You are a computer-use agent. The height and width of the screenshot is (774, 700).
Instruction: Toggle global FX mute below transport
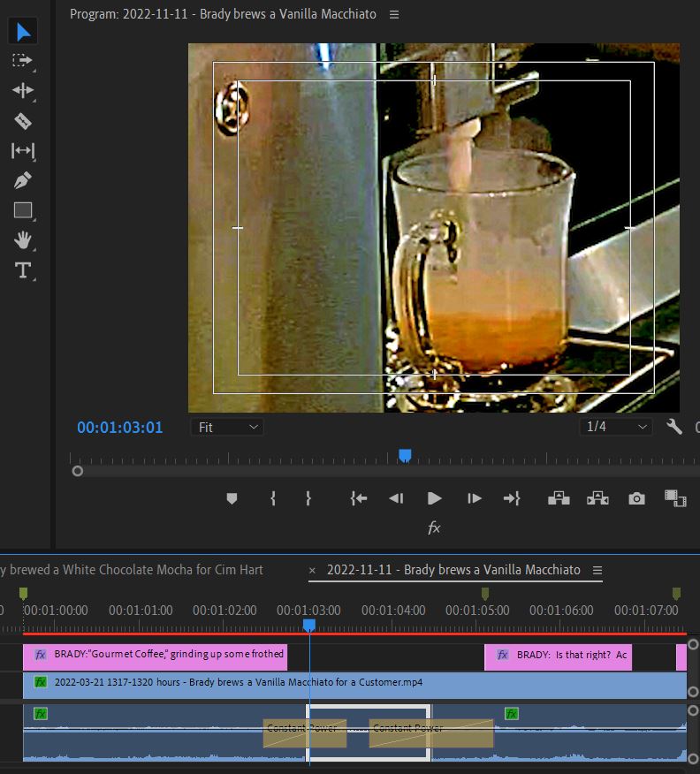coord(434,527)
